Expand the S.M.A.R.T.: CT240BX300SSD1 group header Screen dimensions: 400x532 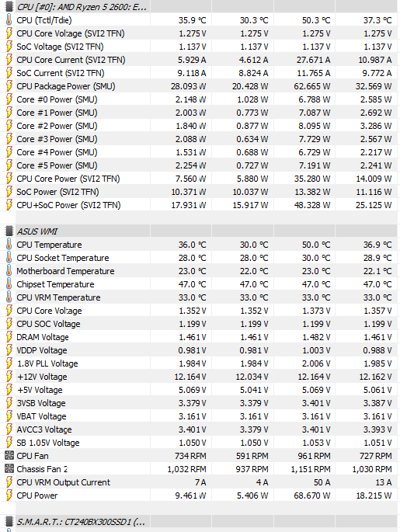tap(200, 521)
